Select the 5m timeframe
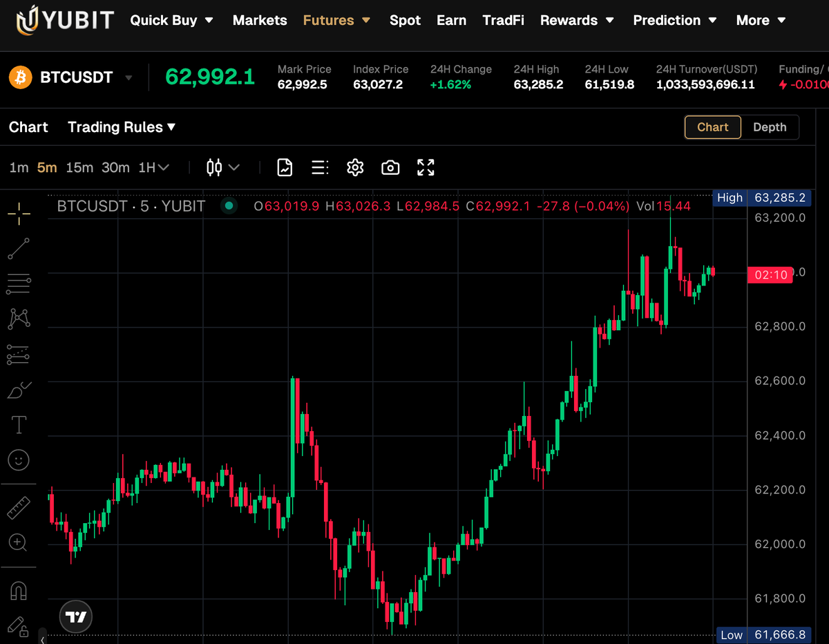 click(x=47, y=167)
